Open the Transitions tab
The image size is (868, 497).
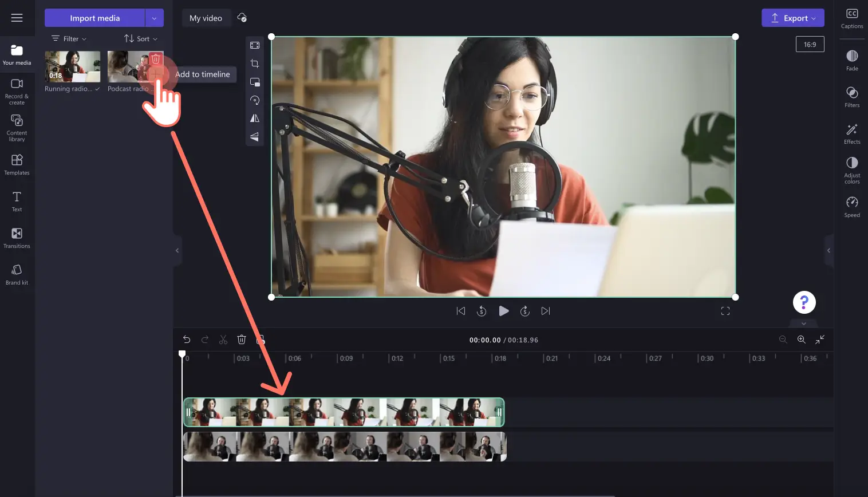pyautogui.click(x=17, y=237)
